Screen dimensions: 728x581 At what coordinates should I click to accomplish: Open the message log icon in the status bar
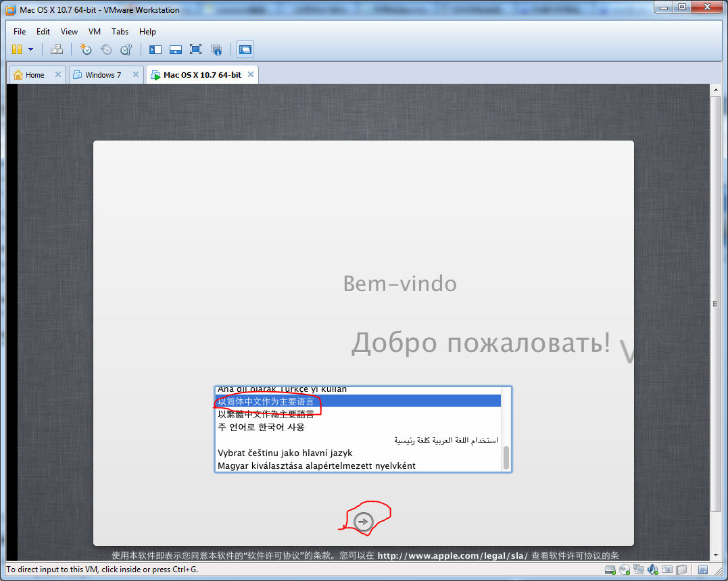click(703, 570)
